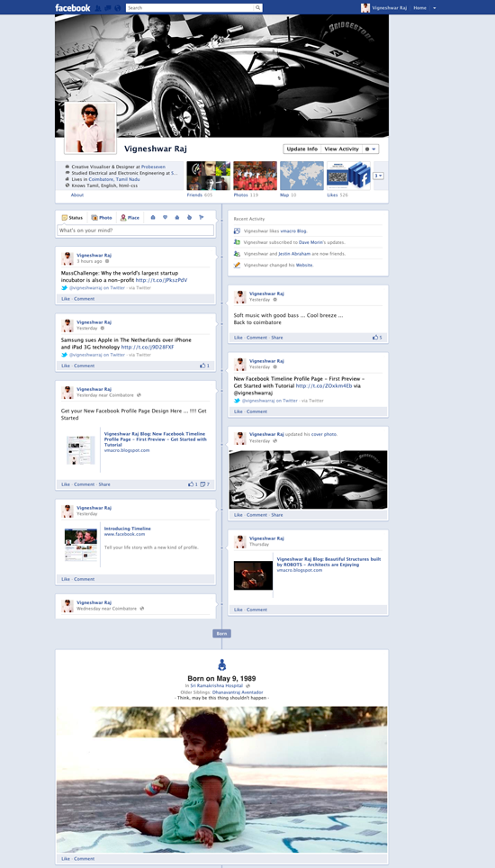The image size is (495, 868).
Task: Open privacy globe on Soft music post
Action: pos(274,300)
